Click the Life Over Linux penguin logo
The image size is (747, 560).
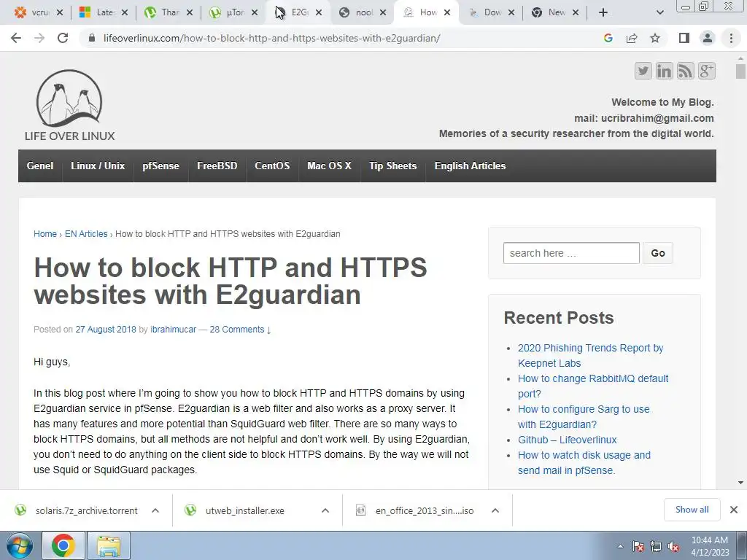(69, 105)
